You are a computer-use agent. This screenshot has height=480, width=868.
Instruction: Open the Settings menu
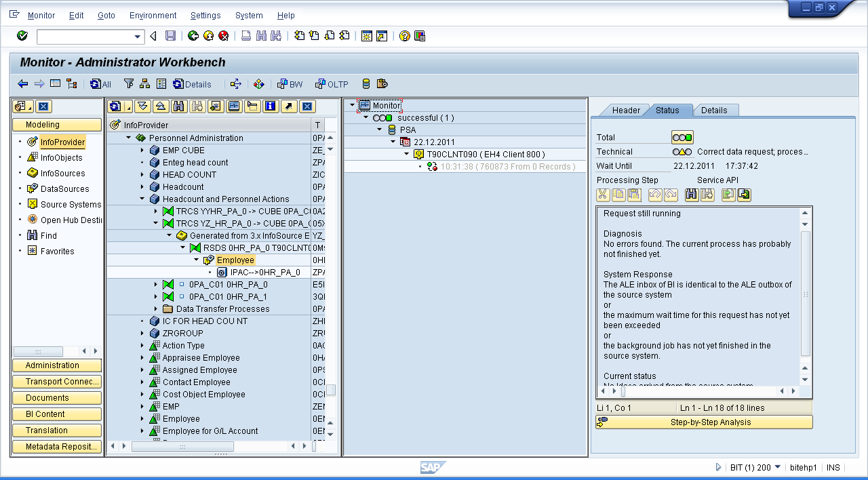click(x=205, y=15)
